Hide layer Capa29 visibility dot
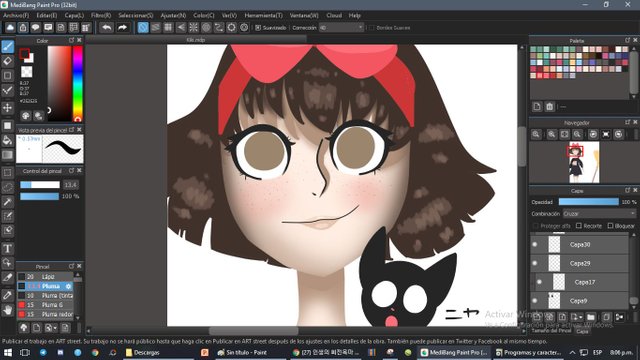The width and height of the screenshot is (640, 360). coord(535,263)
